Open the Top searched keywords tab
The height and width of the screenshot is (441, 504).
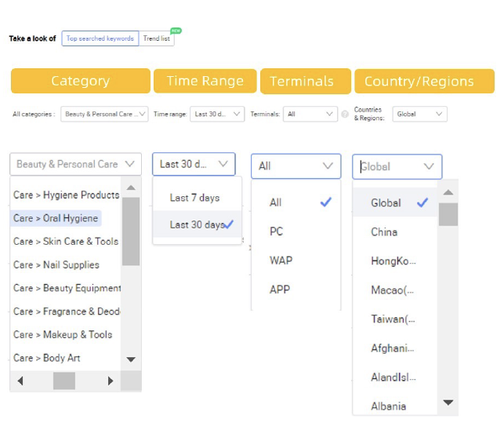[x=100, y=38]
